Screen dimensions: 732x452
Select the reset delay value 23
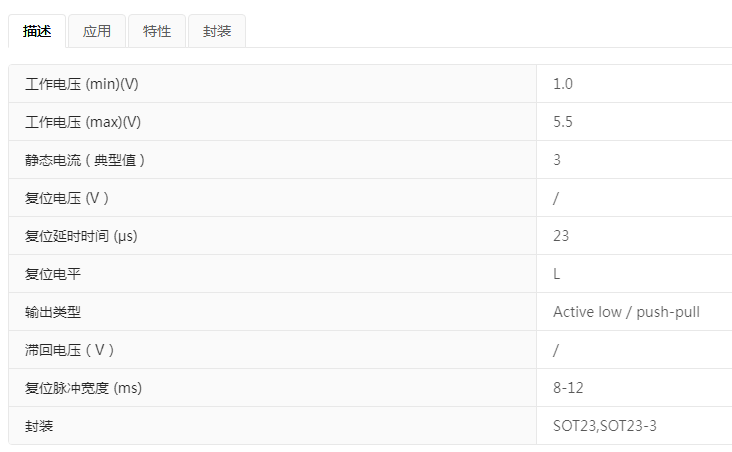(561, 236)
